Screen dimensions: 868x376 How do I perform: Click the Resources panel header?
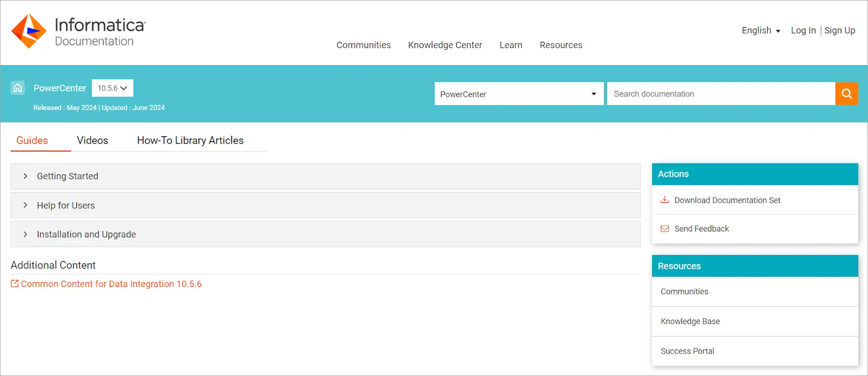pos(755,266)
